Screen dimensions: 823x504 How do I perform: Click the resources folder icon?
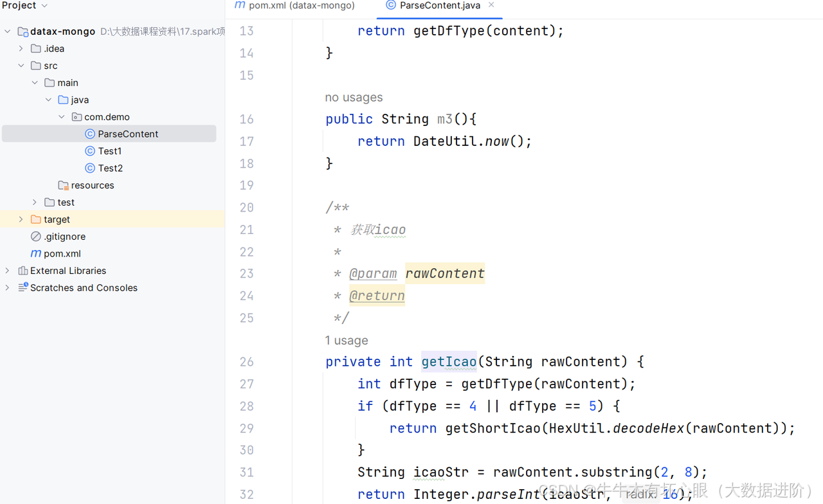(63, 185)
